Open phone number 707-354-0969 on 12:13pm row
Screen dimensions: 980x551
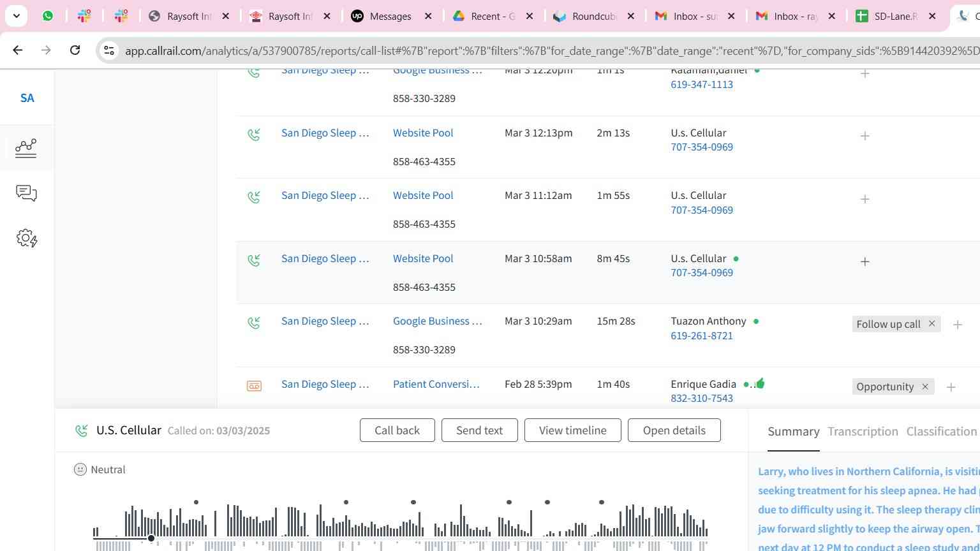pyautogui.click(x=702, y=147)
